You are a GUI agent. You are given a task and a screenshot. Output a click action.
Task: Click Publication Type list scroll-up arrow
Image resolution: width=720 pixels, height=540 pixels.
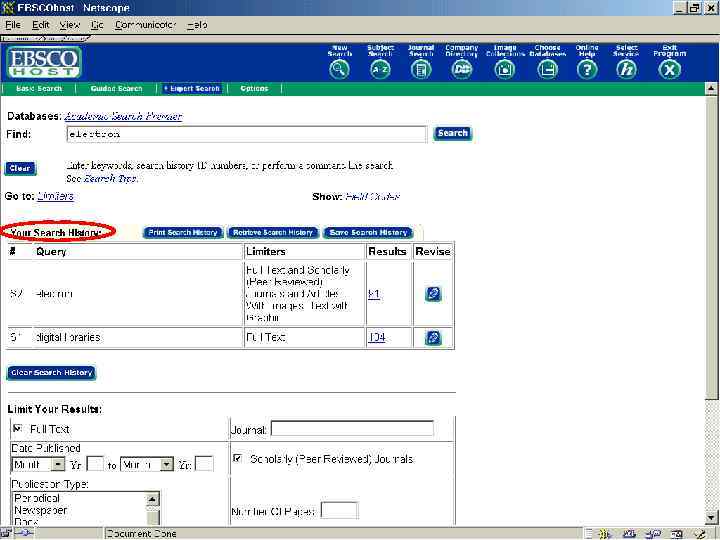152,499
